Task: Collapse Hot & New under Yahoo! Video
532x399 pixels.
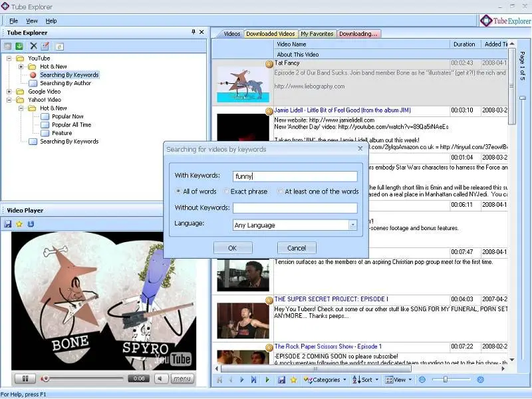Action: click(x=21, y=108)
